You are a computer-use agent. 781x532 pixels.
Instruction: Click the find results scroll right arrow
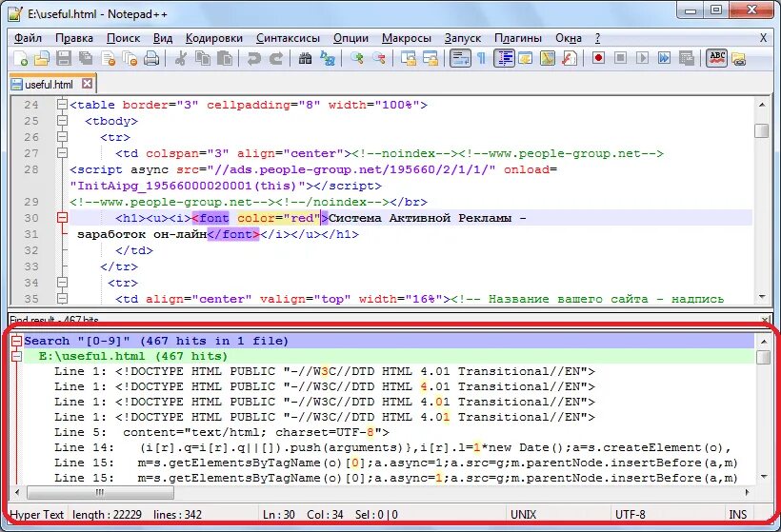point(747,493)
